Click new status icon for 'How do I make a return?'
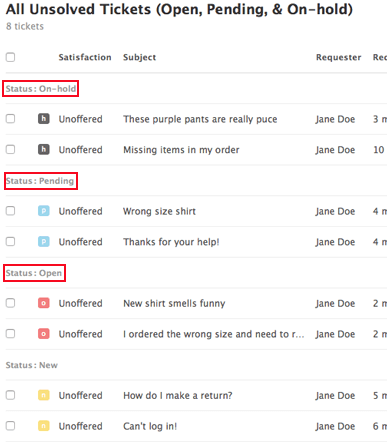 (x=44, y=395)
